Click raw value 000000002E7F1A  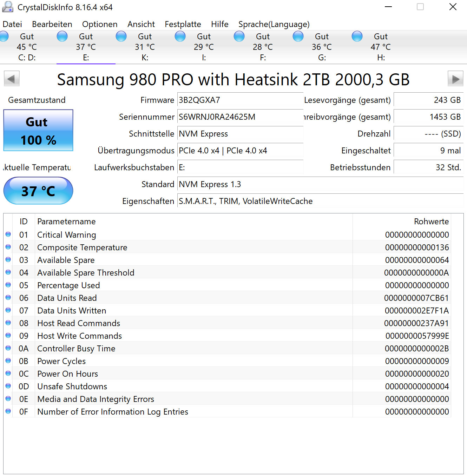pos(417,311)
